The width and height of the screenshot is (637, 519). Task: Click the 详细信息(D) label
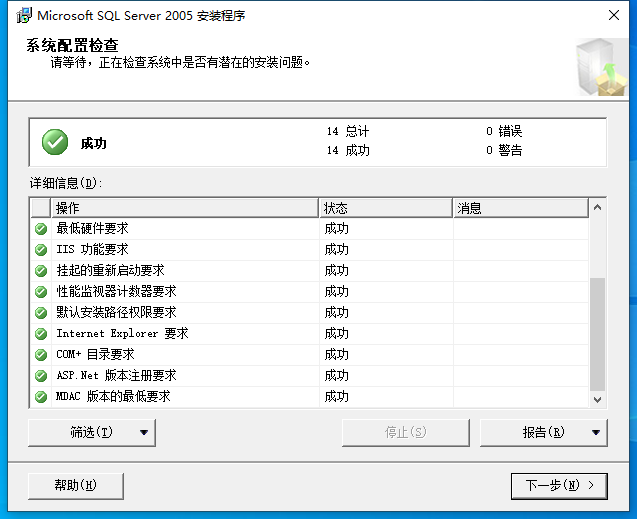click(x=66, y=183)
